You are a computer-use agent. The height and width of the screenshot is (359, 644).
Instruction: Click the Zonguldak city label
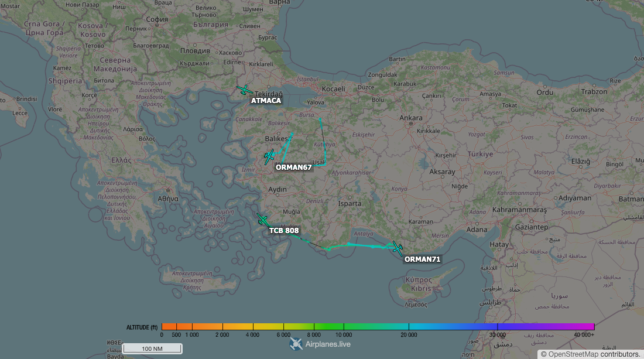382,75
